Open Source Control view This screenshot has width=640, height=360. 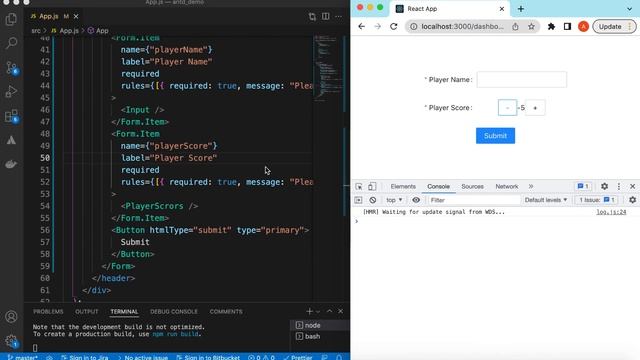(x=11, y=67)
